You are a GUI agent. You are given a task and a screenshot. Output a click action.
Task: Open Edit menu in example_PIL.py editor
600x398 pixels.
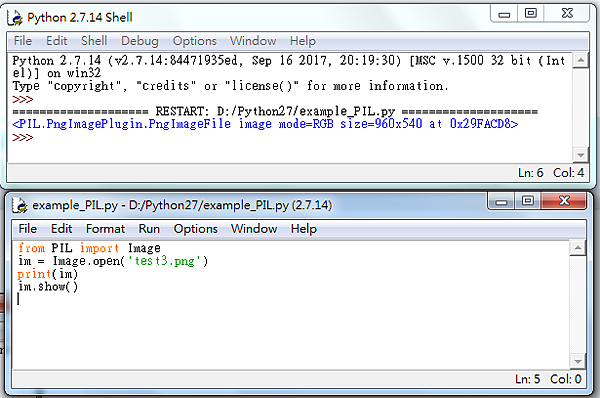(62, 228)
